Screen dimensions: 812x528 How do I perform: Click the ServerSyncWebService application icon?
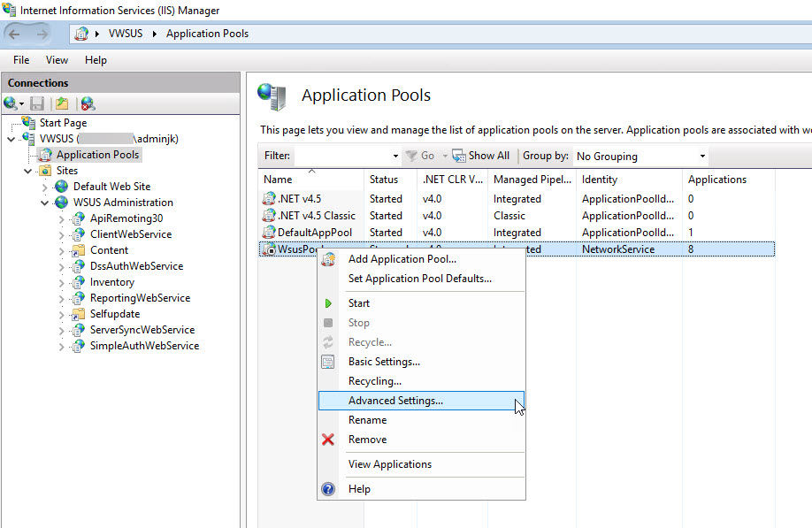(x=78, y=330)
